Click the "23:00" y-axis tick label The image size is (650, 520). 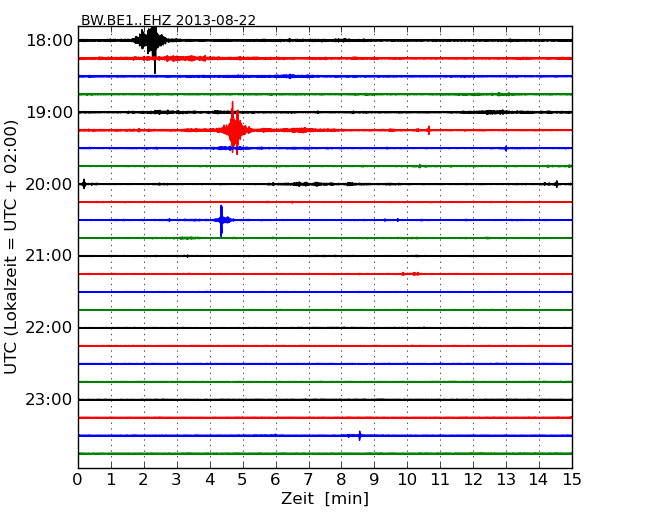pos(49,399)
